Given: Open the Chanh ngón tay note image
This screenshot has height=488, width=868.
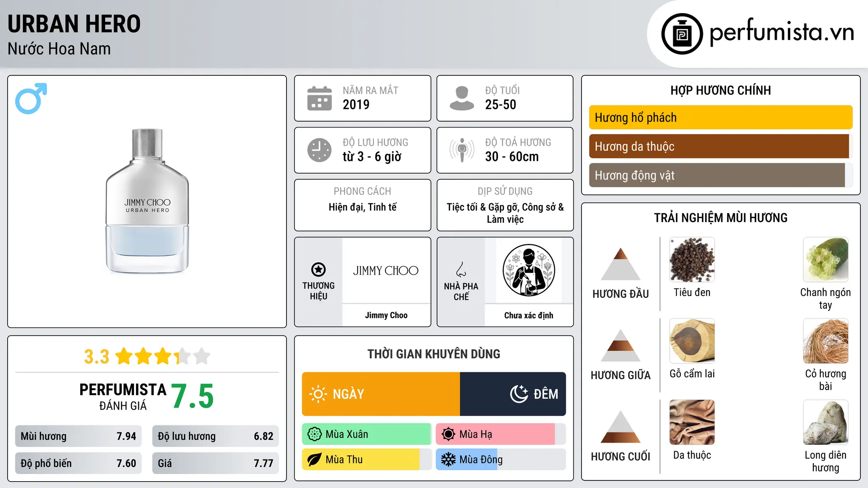Looking at the screenshot, I should point(825,260).
